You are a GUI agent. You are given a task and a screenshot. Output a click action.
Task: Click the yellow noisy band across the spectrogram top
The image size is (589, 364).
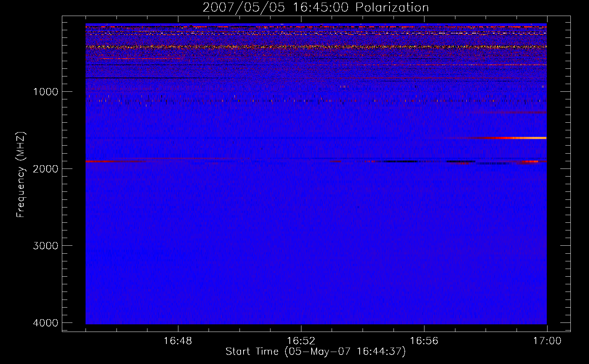(316, 47)
